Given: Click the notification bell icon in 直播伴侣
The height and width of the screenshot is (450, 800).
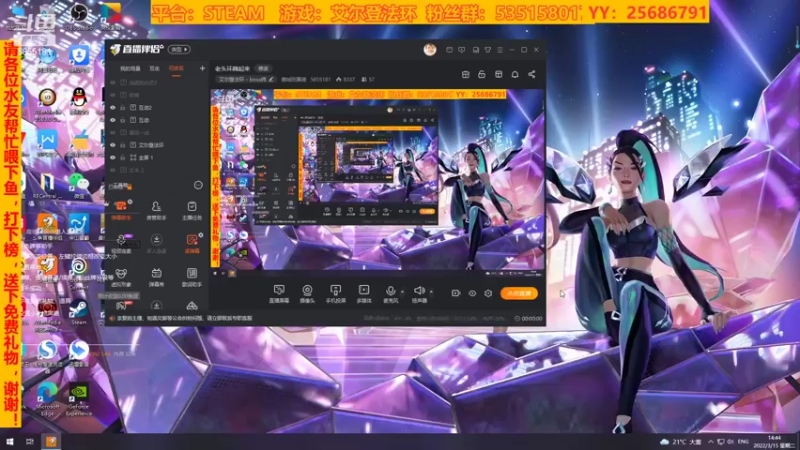Looking at the screenshot, I should (515, 74).
